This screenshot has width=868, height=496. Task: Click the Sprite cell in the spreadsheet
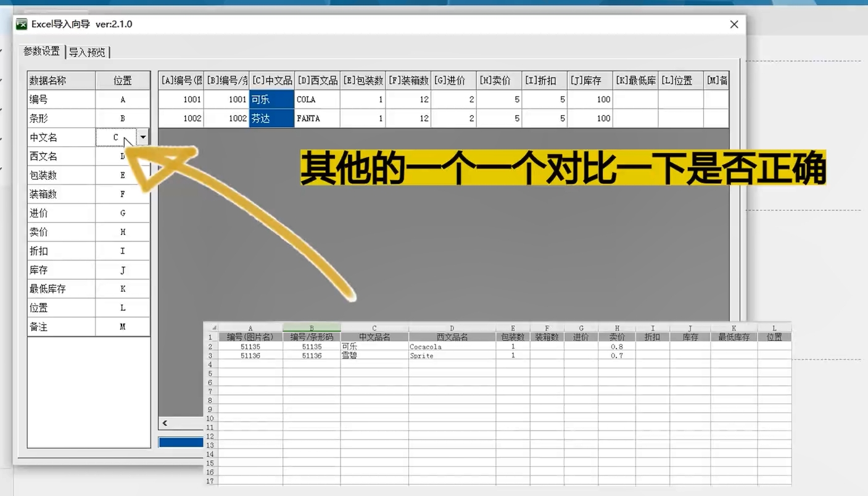[x=452, y=356]
